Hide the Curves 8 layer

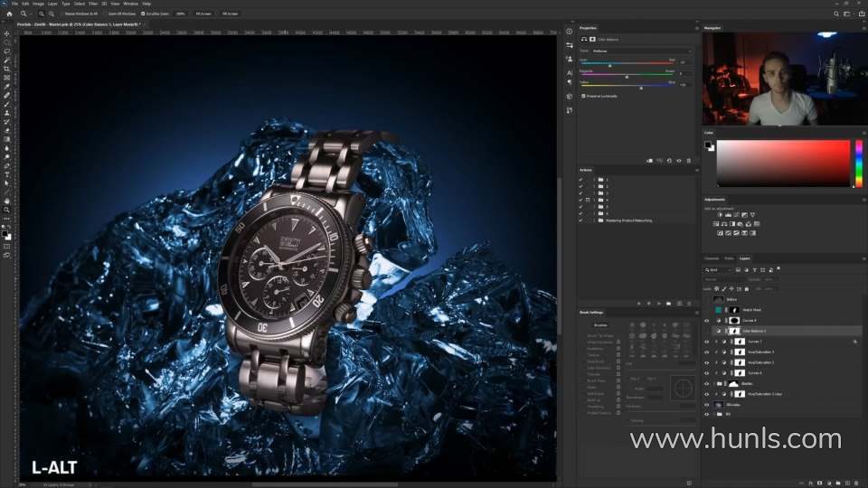[x=707, y=320]
